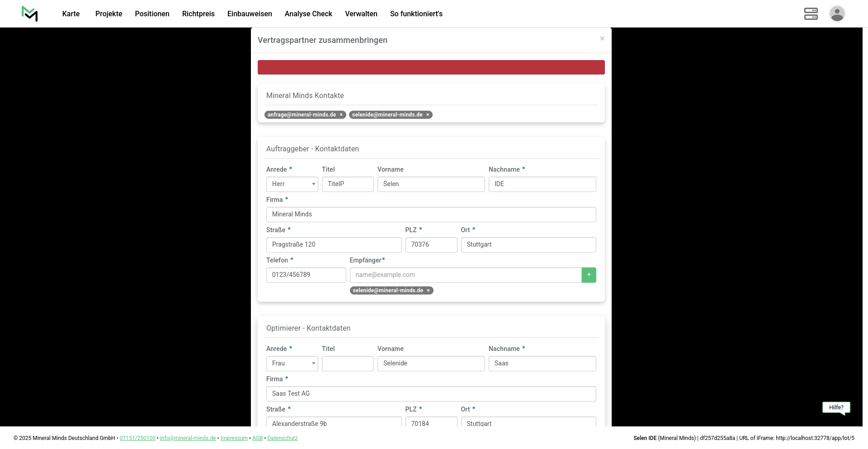Open the Karte menu

(71, 14)
